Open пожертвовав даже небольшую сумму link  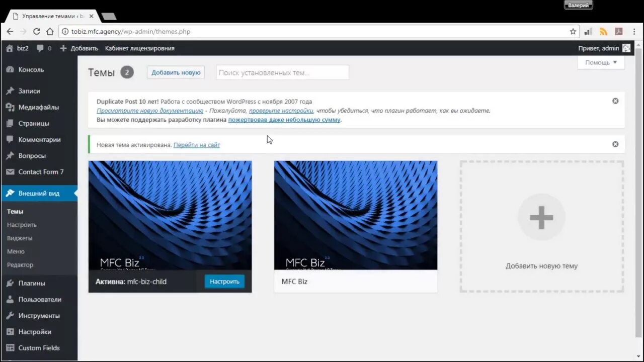[284, 120]
